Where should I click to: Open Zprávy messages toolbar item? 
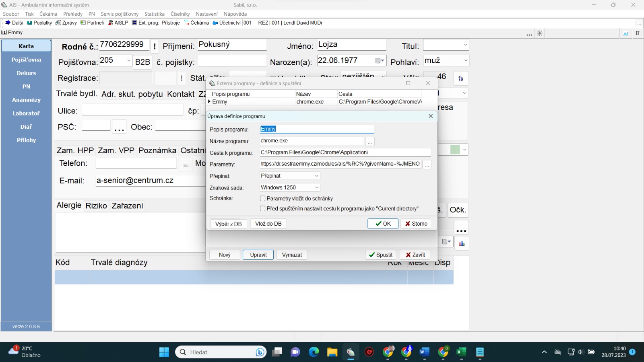click(66, 23)
